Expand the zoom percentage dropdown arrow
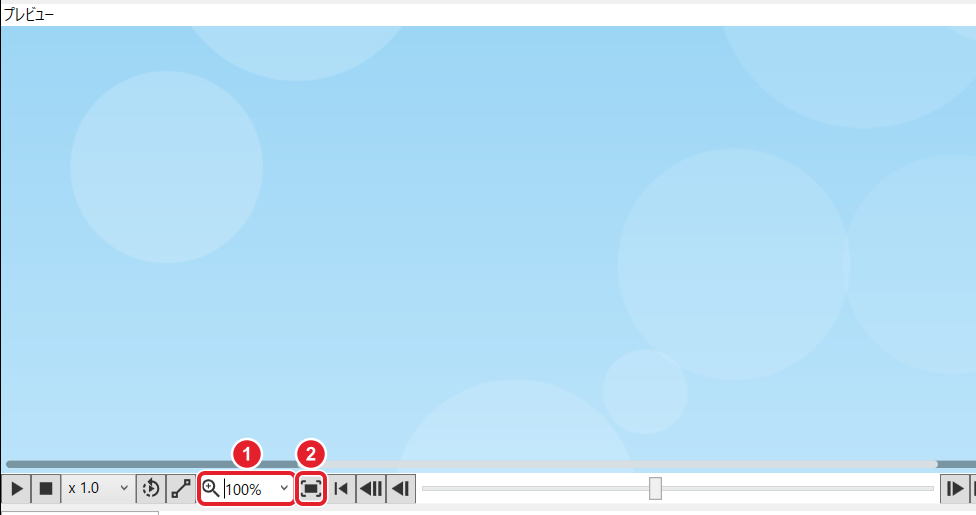Screen dimensions: 976x515 click(x=284, y=489)
